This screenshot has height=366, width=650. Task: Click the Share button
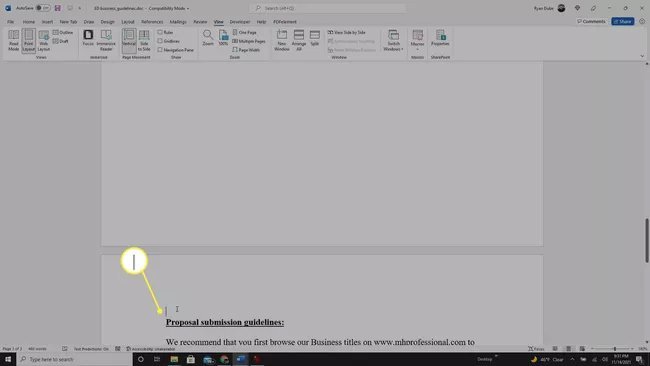pyautogui.click(x=622, y=21)
